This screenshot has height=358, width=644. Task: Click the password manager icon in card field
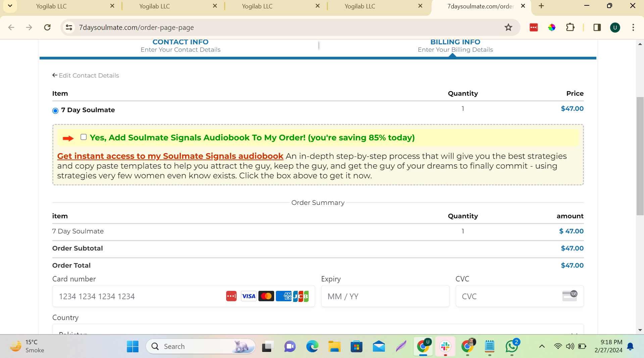tap(231, 296)
